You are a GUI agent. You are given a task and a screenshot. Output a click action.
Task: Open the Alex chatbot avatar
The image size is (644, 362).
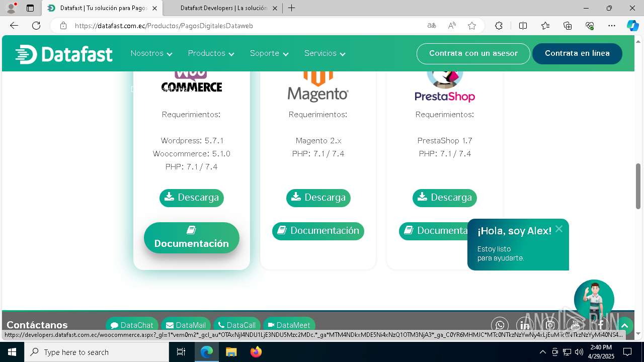coord(594,300)
